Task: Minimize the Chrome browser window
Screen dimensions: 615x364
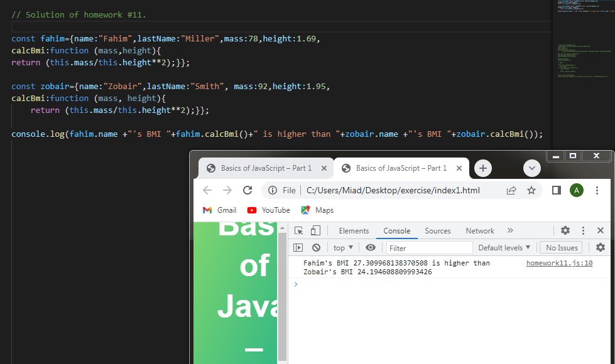Action: [556, 156]
